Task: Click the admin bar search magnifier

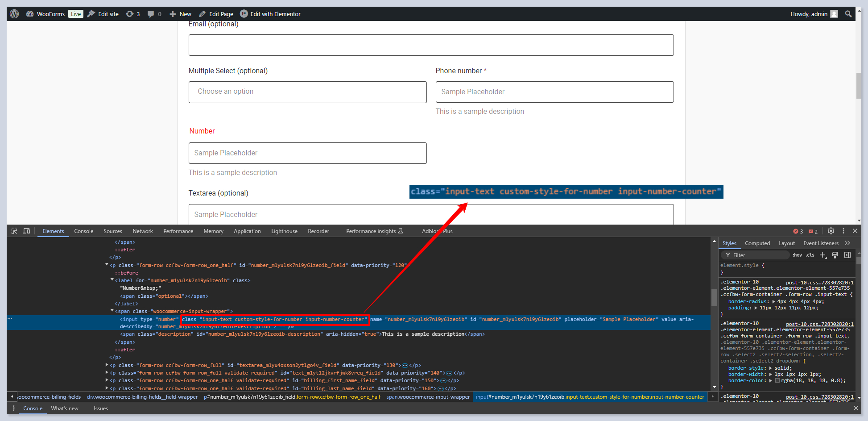Action: pos(848,14)
